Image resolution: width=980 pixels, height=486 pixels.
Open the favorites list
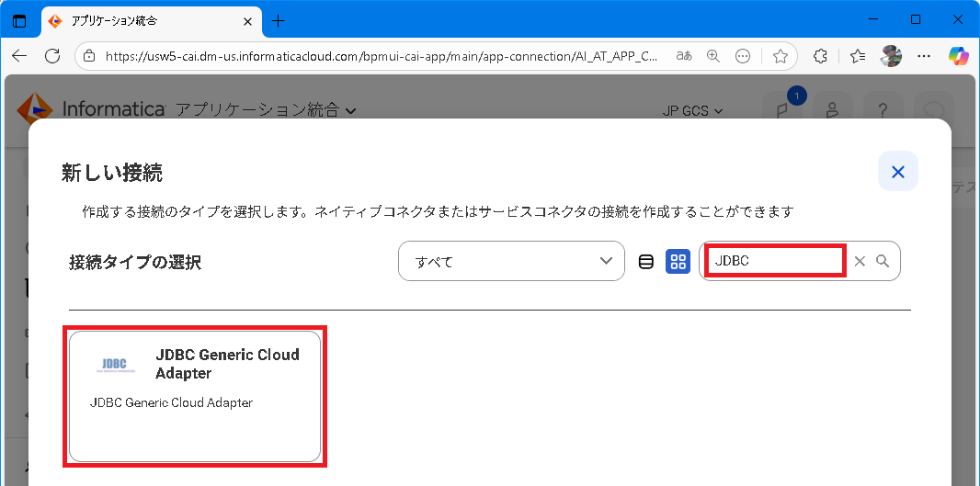858,56
